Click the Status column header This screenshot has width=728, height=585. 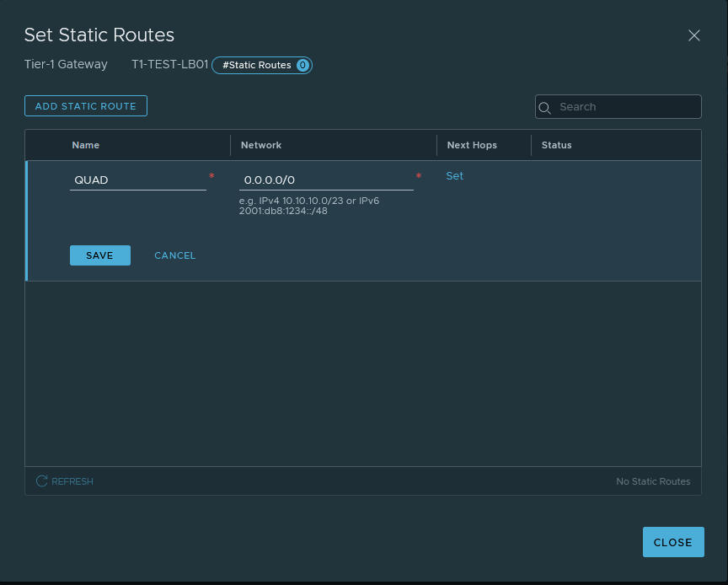click(556, 145)
